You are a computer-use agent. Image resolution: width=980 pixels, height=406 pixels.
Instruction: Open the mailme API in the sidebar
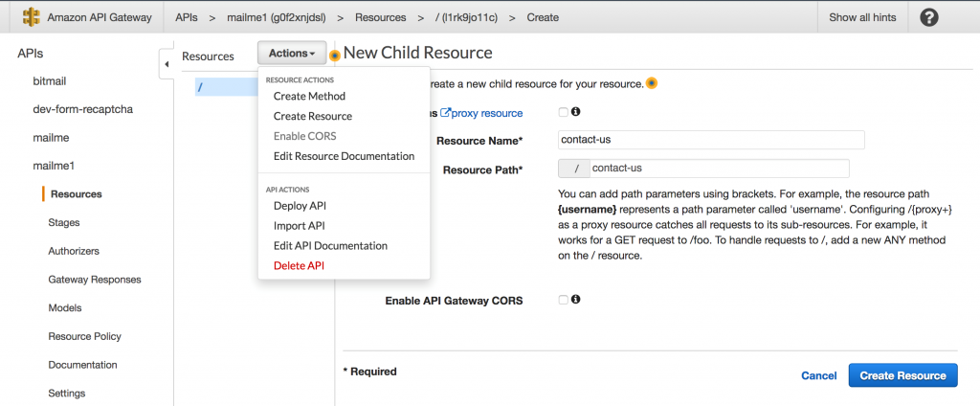tap(51, 138)
